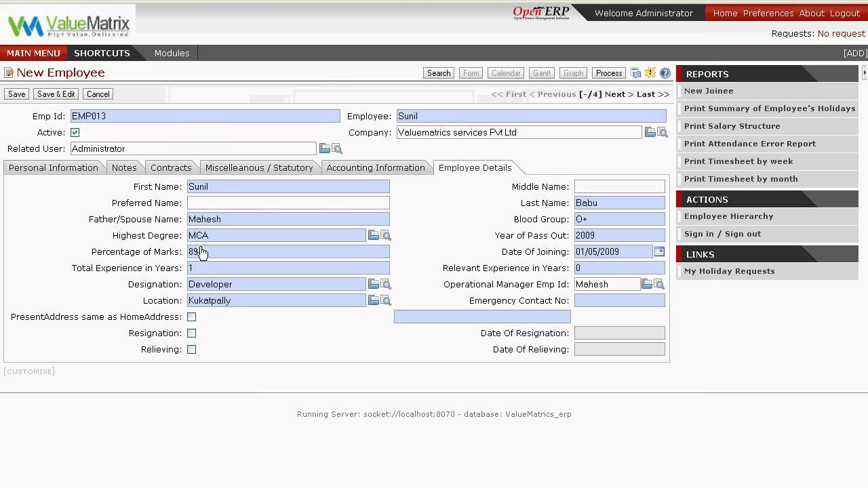Switch to Miscelleanous / Statutory tab
The height and width of the screenshot is (488, 868).
[259, 167]
